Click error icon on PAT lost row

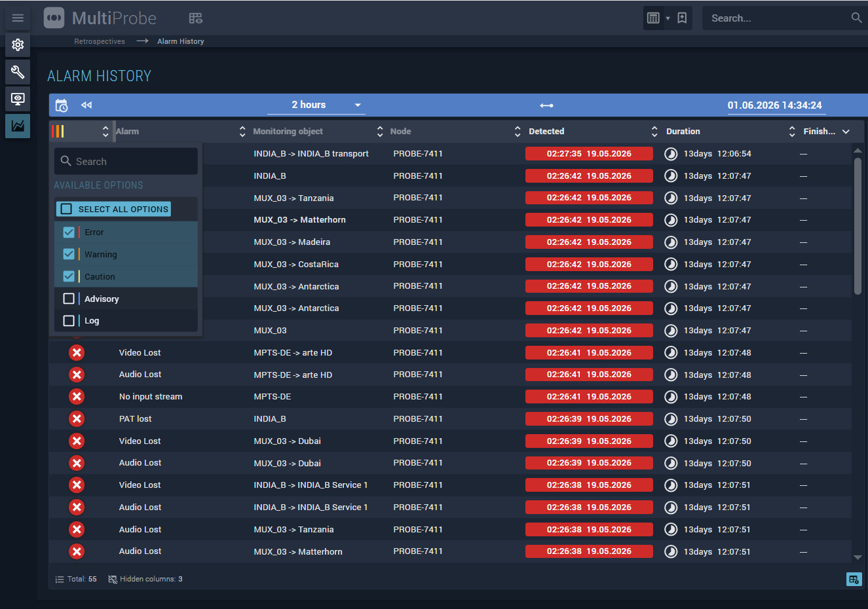(77, 419)
